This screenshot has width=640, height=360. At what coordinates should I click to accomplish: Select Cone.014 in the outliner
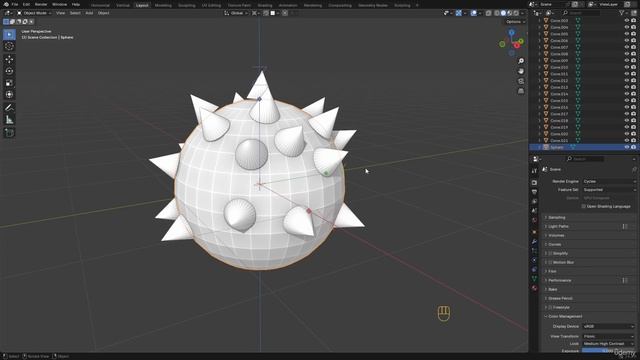[x=559, y=94]
